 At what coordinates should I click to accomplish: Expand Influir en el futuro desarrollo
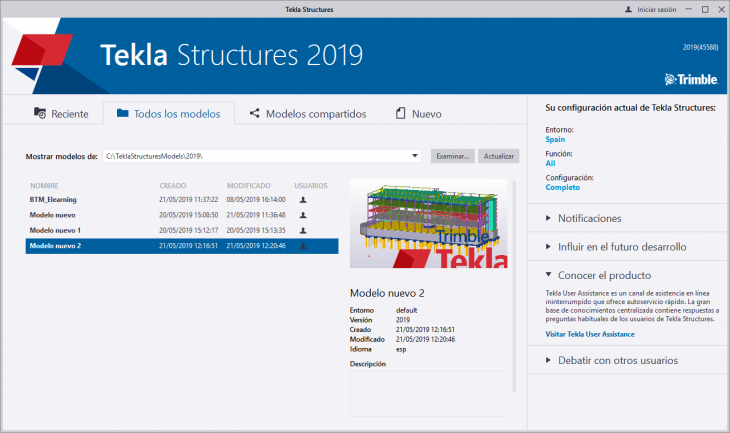pyautogui.click(x=622, y=247)
